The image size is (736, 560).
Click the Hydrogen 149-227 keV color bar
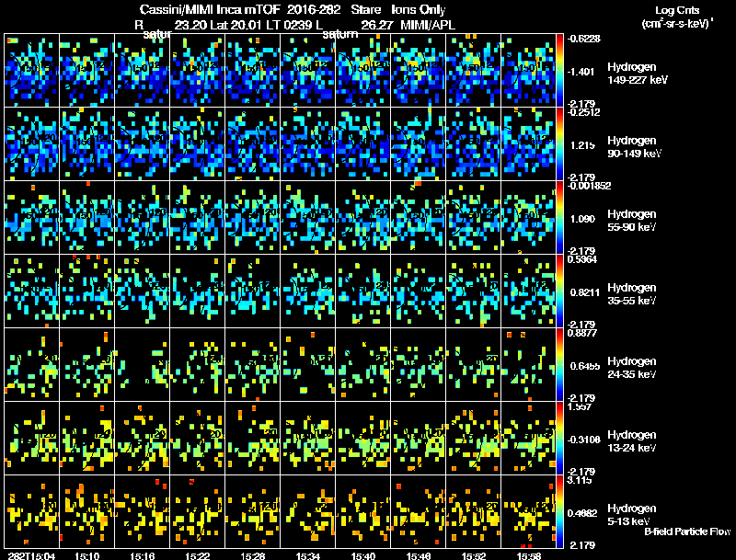[559, 71]
